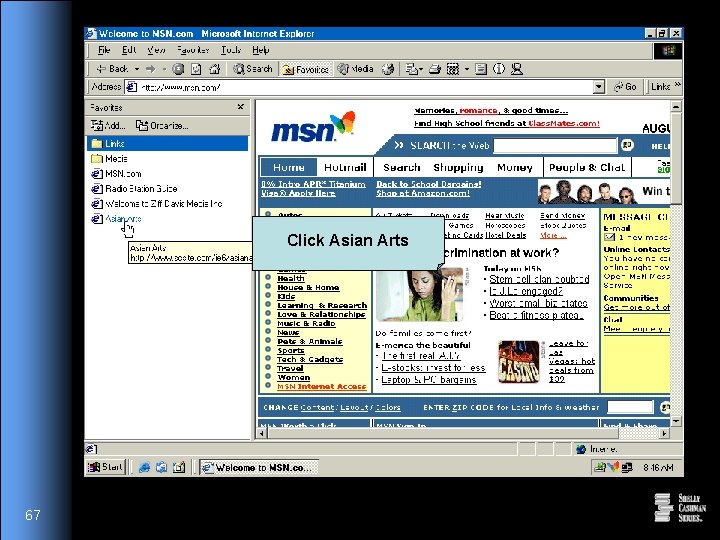Click the casino thumbnail image
The height and width of the screenshot is (540, 720).
519,361
